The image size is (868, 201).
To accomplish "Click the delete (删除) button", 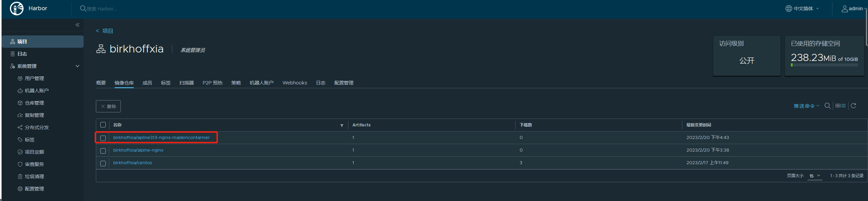I will pos(108,106).
